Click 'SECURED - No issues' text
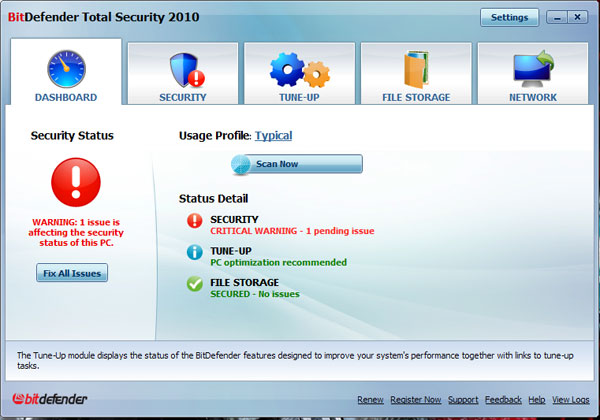This screenshot has height=420, width=600. [x=255, y=294]
